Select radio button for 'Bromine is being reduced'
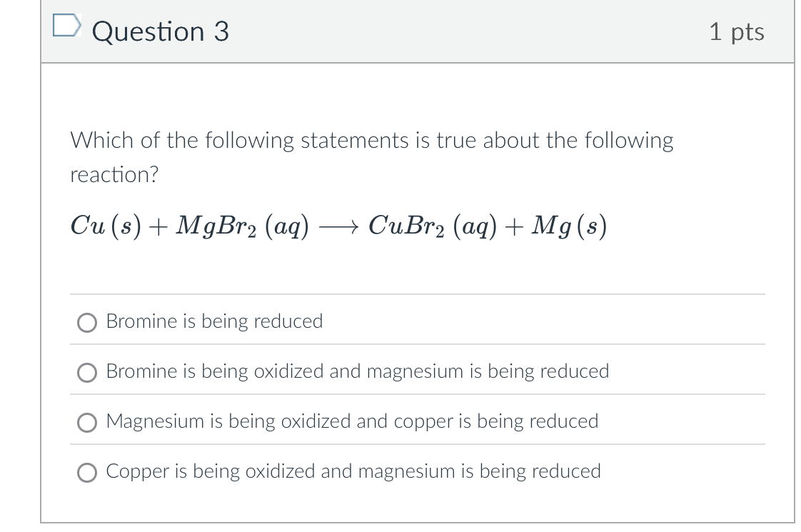 click(x=86, y=322)
